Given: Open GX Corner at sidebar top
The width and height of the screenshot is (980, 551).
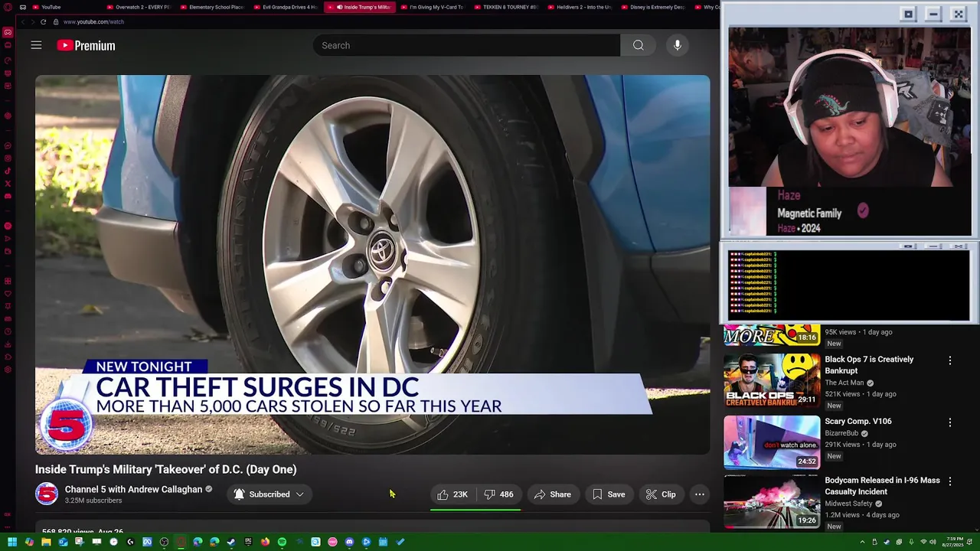Looking at the screenshot, I should coord(8,32).
